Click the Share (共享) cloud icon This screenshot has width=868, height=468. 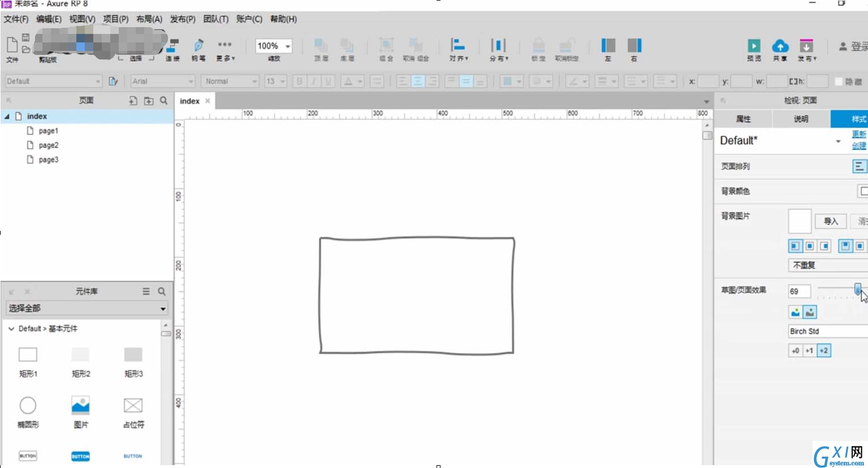coord(780,45)
